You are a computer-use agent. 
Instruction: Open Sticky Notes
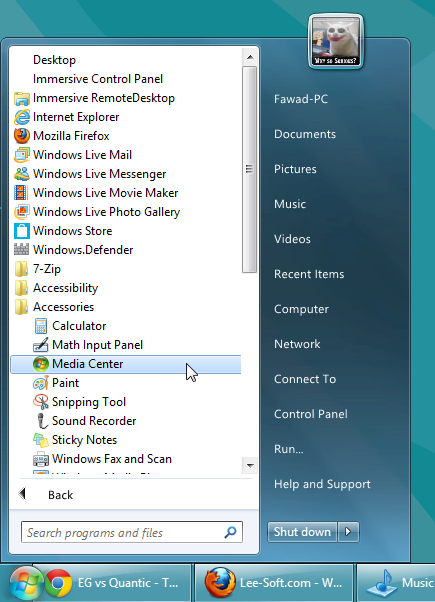tap(75, 440)
